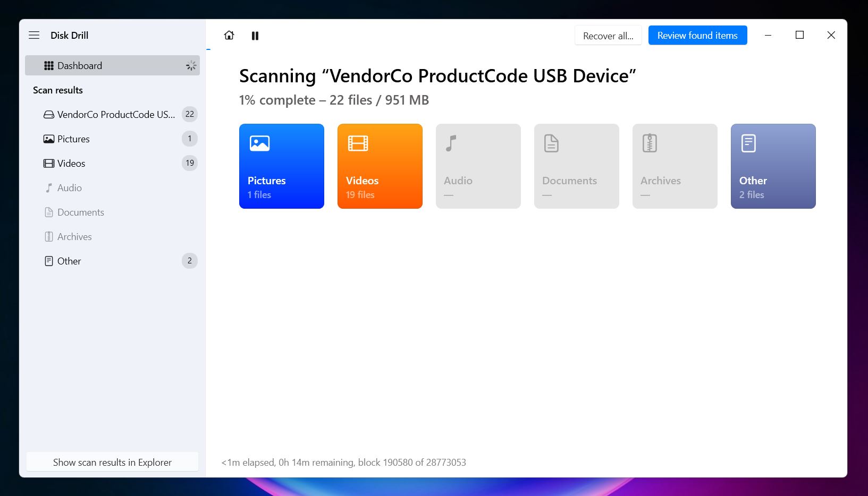Click the Archives sidebar zip icon
868x496 pixels.
click(x=49, y=236)
